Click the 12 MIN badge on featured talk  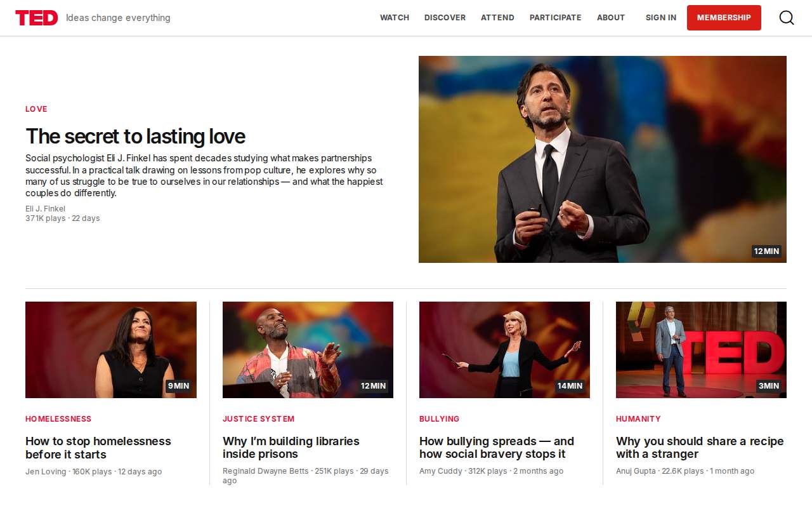click(x=766, y=251)
